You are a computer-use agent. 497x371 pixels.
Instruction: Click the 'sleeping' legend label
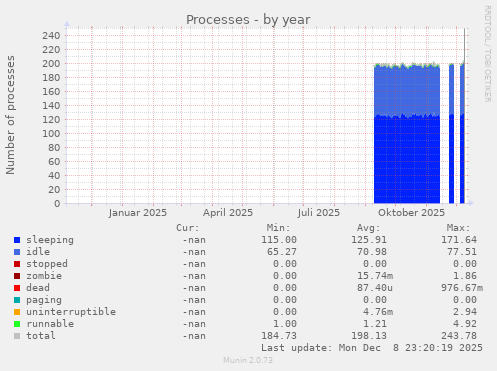50,240
